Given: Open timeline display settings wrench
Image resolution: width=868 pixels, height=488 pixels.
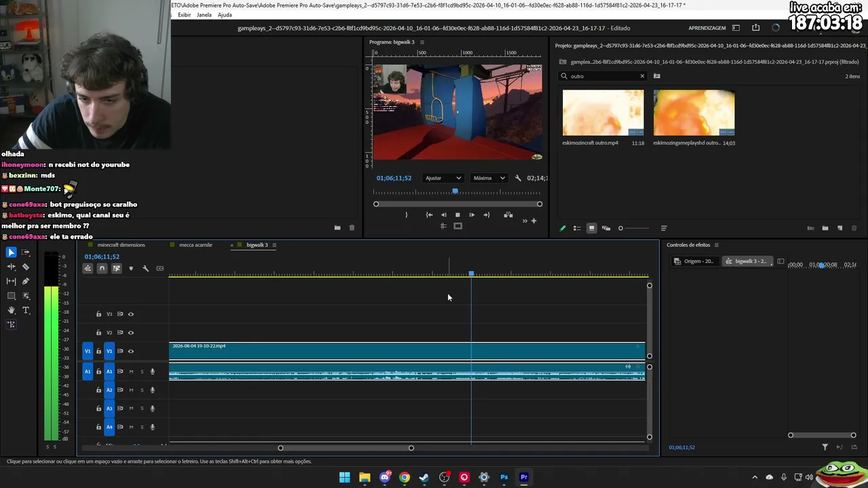Looking at the screenshot, I should [145, 268].
